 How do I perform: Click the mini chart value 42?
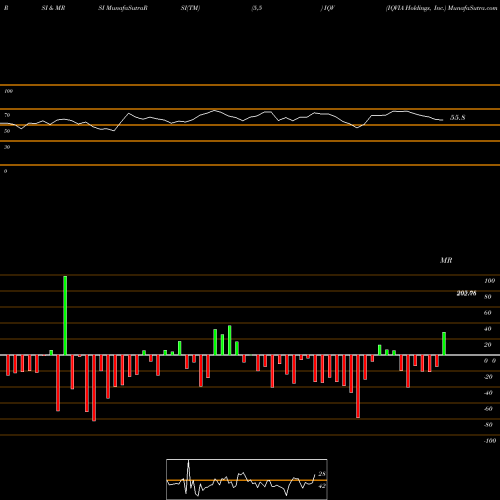click(322, 486)
